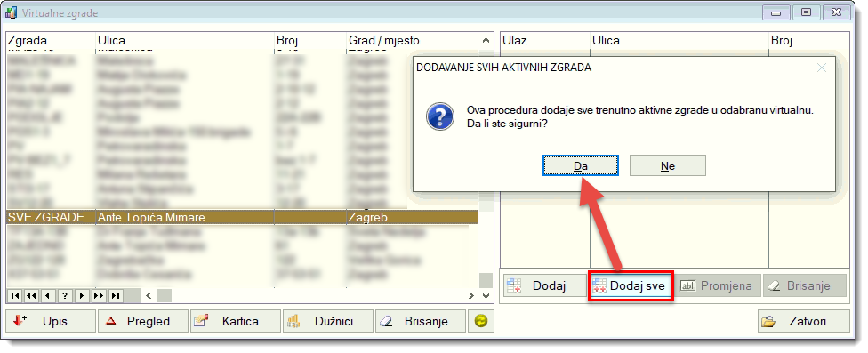Go to first record navigation button
This screenshot has height=353, width=868.
point(15,296)
